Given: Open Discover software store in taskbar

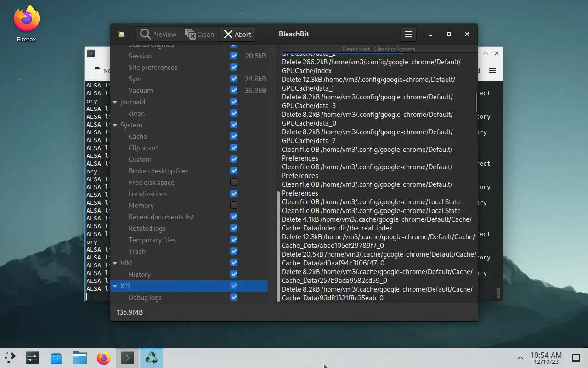Looking at the screenshot, I should click(56, 357).
